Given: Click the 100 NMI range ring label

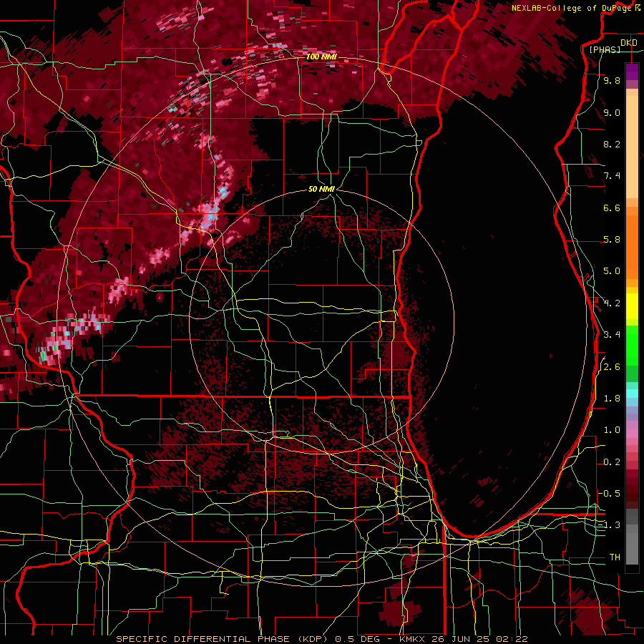Looking at the screenshot, I should point(321,57).
